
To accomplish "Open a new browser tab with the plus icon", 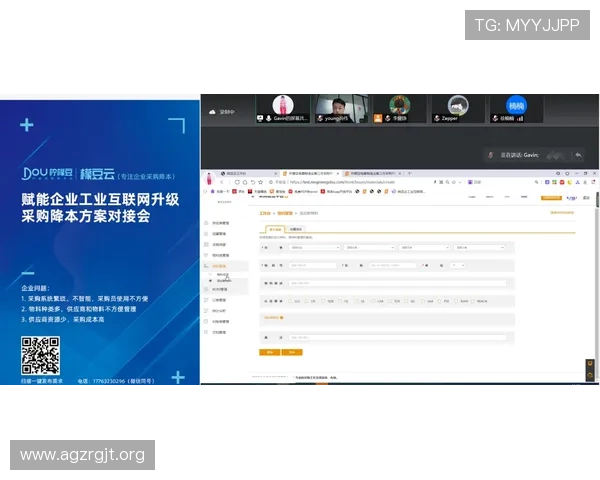I will (409, 173).
